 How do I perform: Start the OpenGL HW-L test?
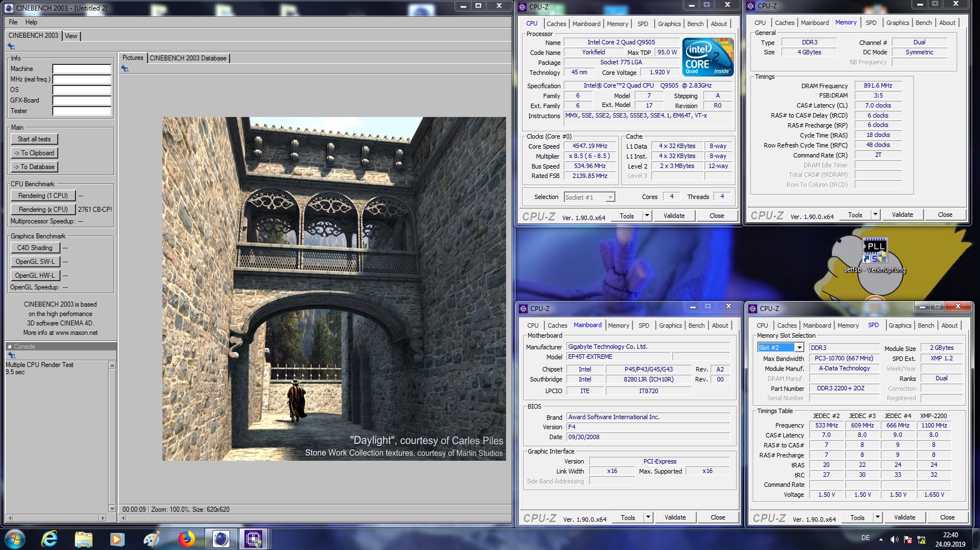34,276
